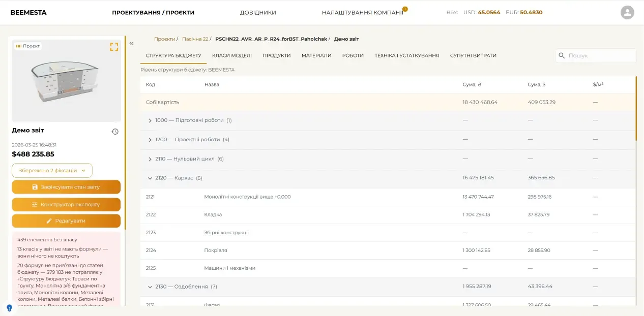Click the USD rate 45.0564
The width and height of the screenshot is (644, 316).
[x=489, y=12]
